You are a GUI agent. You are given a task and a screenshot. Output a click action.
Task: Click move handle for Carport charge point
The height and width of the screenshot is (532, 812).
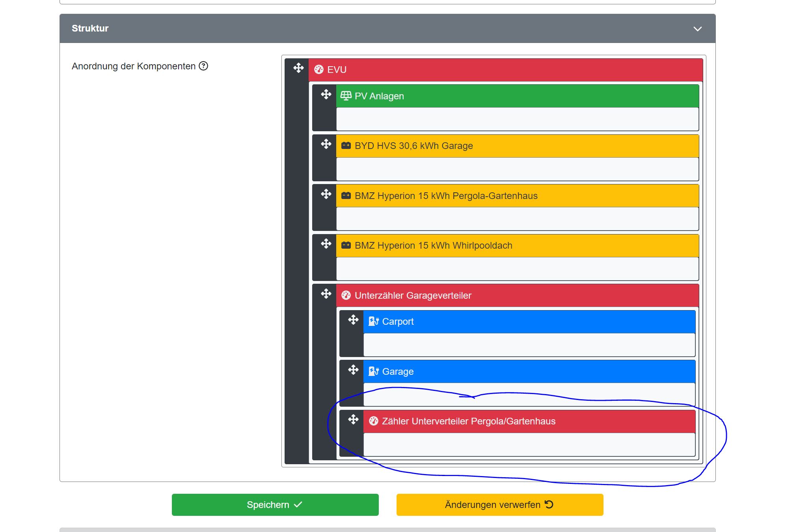coord(353,320)
